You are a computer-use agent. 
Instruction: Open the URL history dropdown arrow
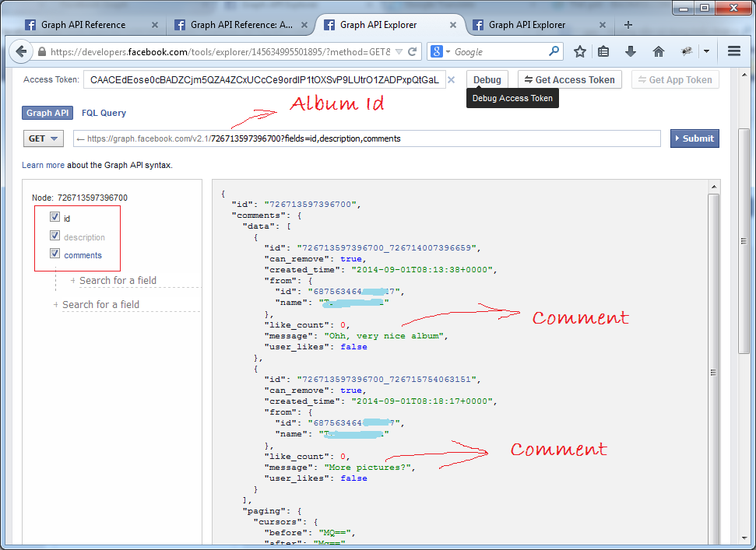[399, 51]
